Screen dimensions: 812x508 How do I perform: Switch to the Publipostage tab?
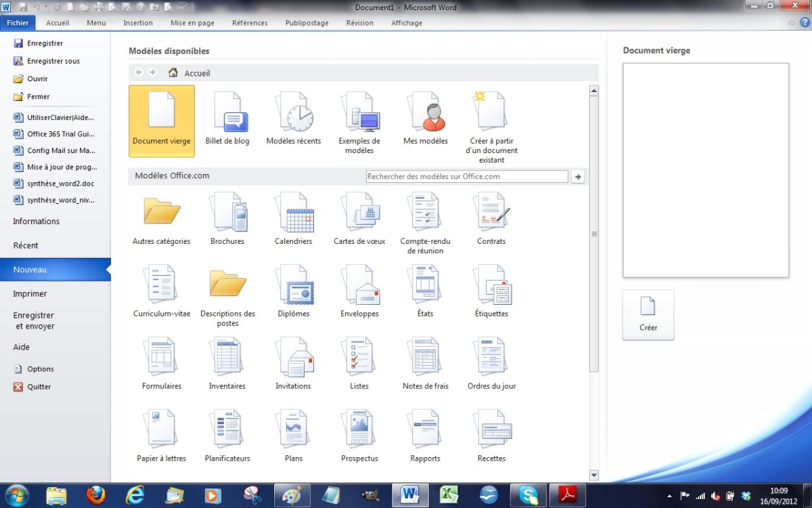tap(307, 22)
